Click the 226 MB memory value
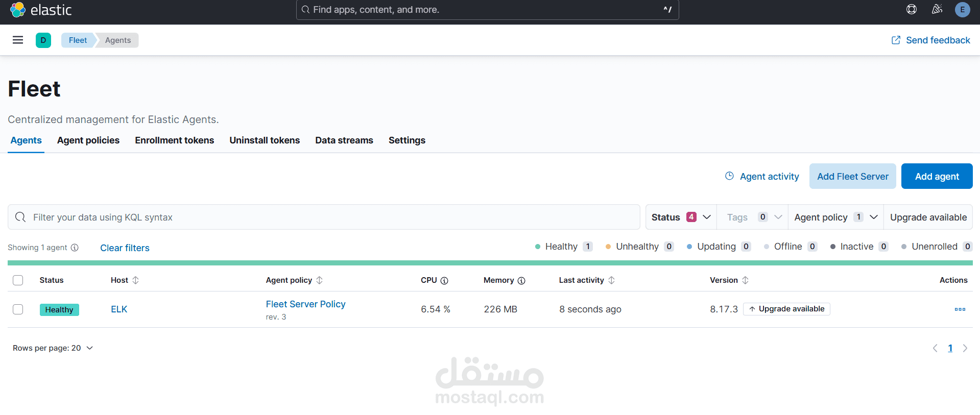The width and height of the screenshot is (980, 415). (x=500, y=309)
